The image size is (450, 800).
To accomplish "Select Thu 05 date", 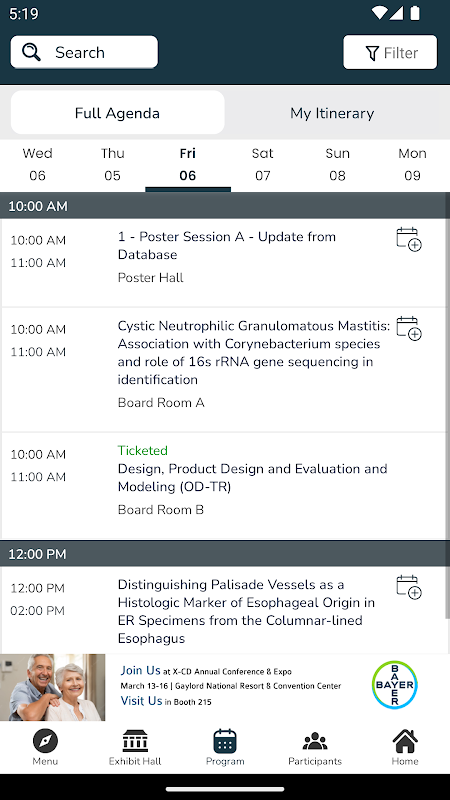I will pos(112,164).
